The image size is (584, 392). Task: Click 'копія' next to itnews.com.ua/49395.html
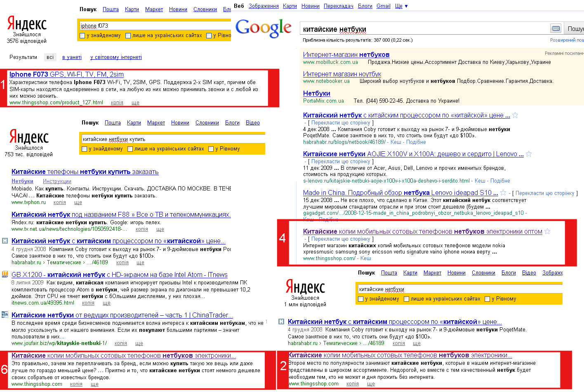tap(88, 303)
